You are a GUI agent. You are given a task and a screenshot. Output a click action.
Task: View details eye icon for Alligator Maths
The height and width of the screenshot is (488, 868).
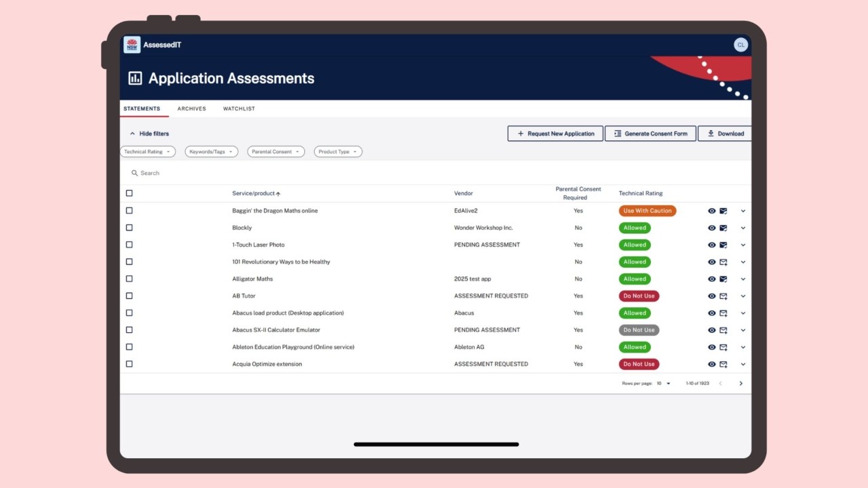711,279
